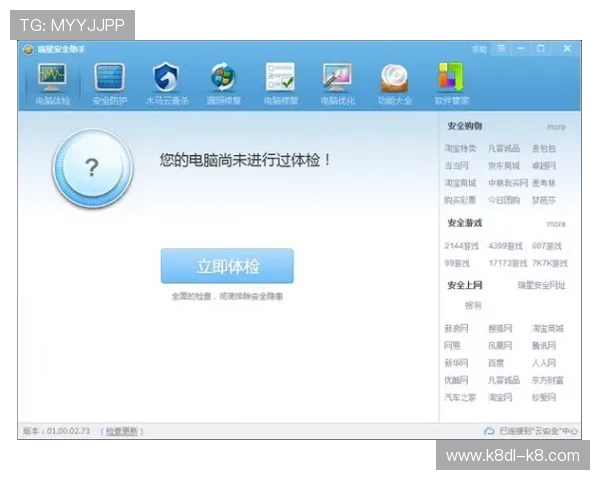
Task: Open the 瑞星安全网址 link
Action: pos(541,285)
